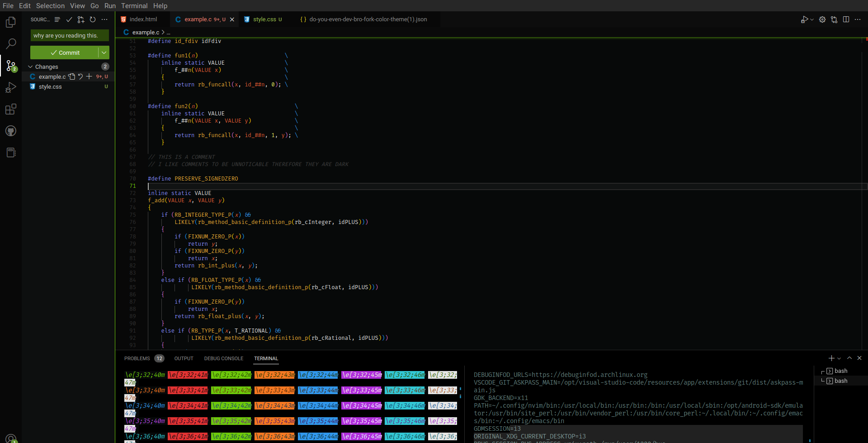Open the Help menu
Screen dimensions: 868x443
tap(160, 5)
